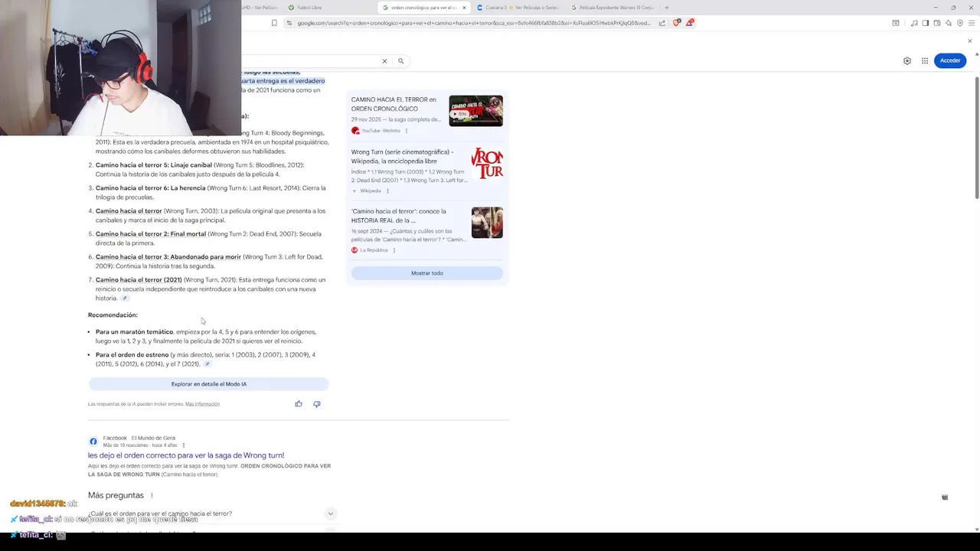Open options next to 'Más preguntas'
The height and width of the screenshot is (551, 980).
(152, 496)
